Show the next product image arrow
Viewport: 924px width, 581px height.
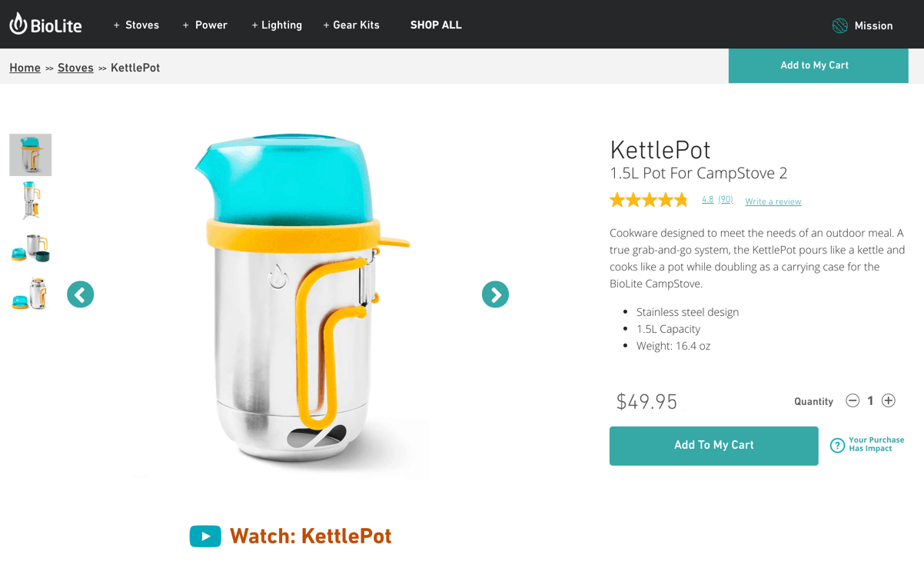(495, 294)
